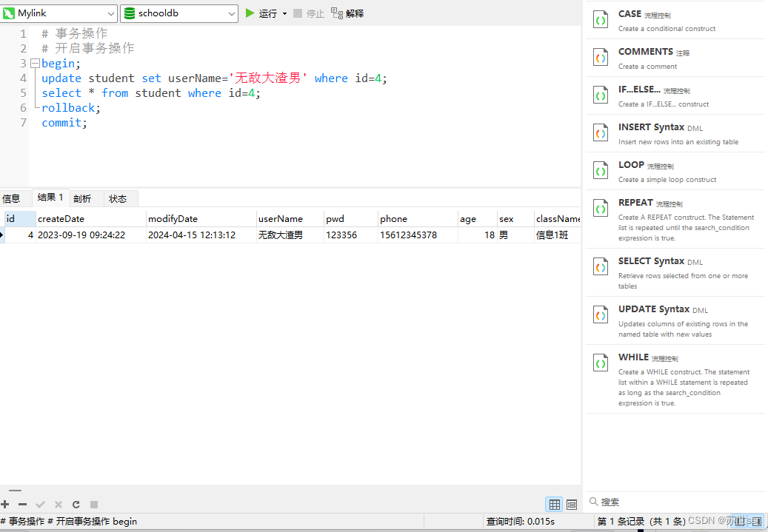
Task: Delete the record with the minus icon
Action: [x=22, y=504]
